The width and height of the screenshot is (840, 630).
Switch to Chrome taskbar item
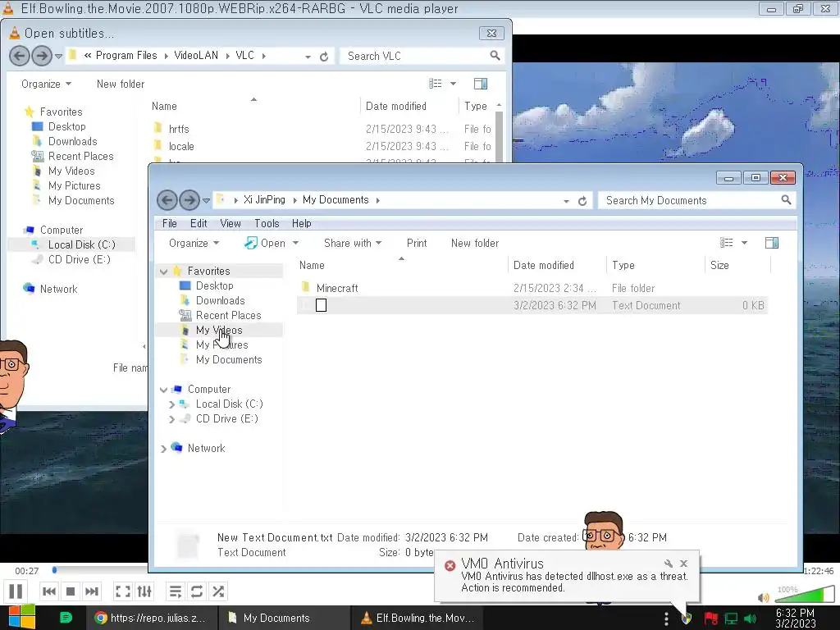point(151,618)
